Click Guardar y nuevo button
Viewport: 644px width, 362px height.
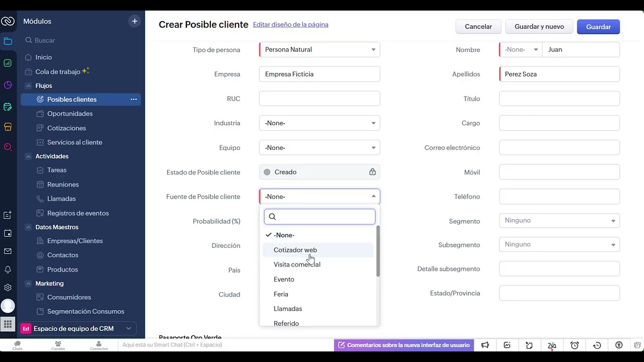pos(539,27)
